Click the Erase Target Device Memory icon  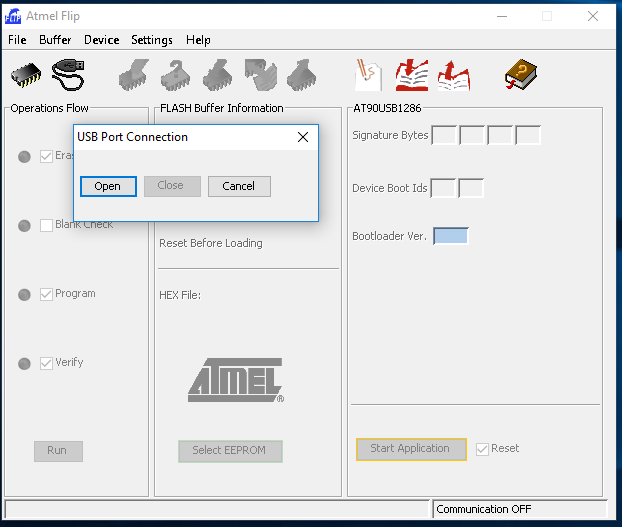(x=134, y=75)
